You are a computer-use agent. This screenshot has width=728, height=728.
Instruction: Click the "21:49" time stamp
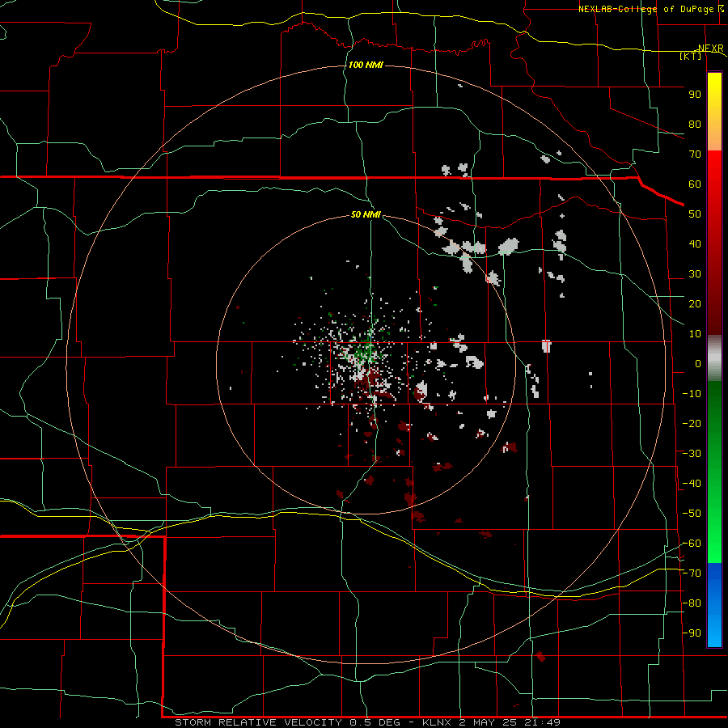click(542, 722)
